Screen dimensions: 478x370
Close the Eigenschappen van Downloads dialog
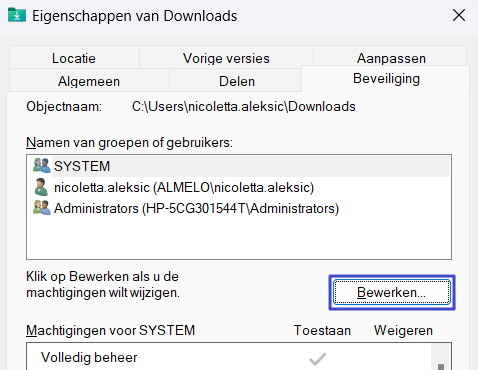(459, 15)
